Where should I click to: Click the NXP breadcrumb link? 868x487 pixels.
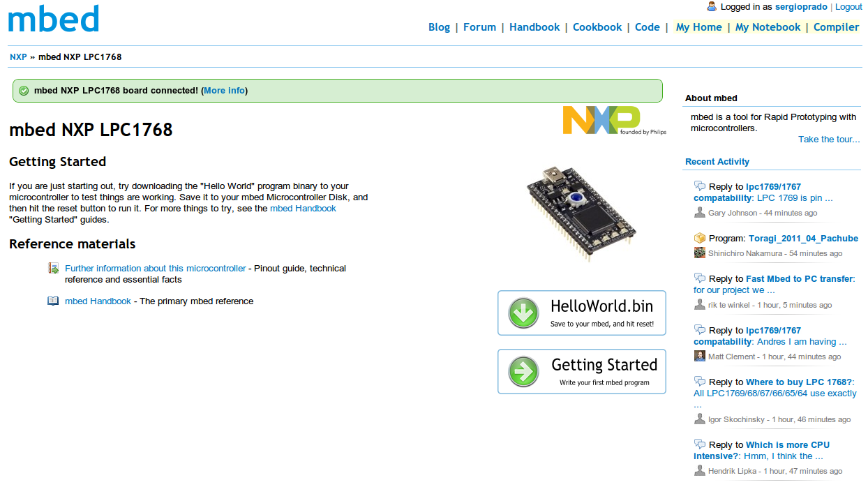coord(18,57)
